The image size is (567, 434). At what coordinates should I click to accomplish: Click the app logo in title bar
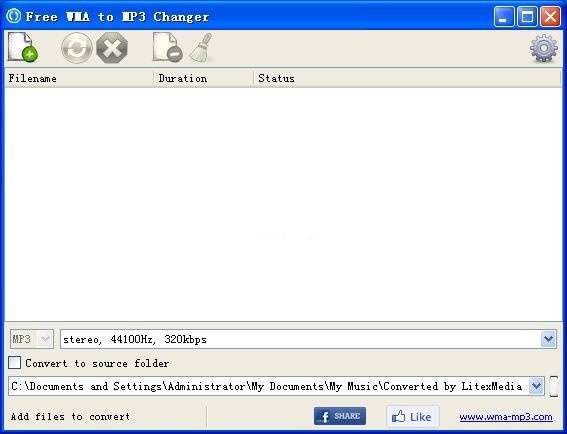[14, 16]
